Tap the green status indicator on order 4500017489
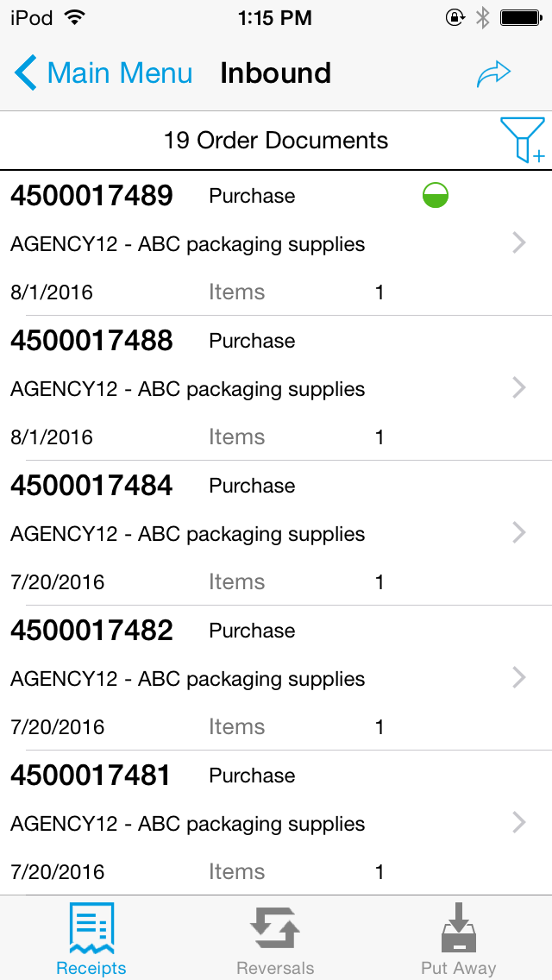 click(436, 195)
